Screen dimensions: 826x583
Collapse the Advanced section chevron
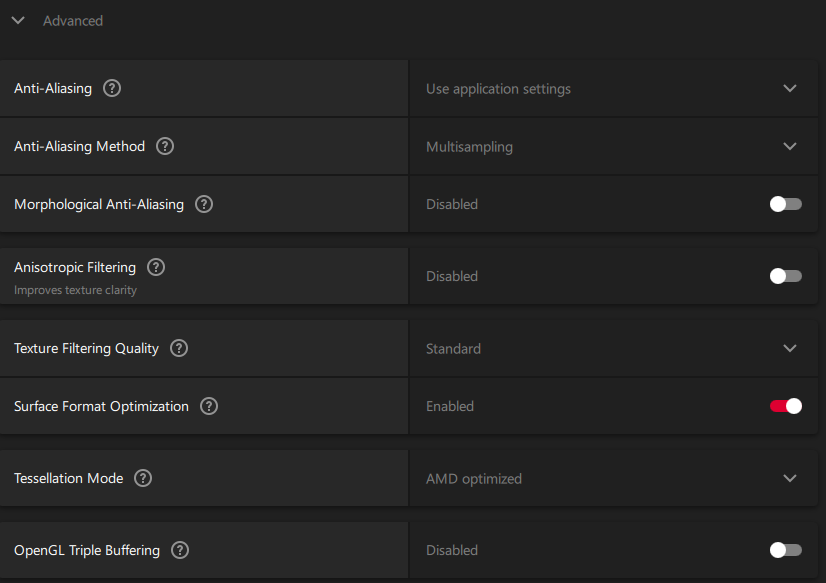click(18, 20)
